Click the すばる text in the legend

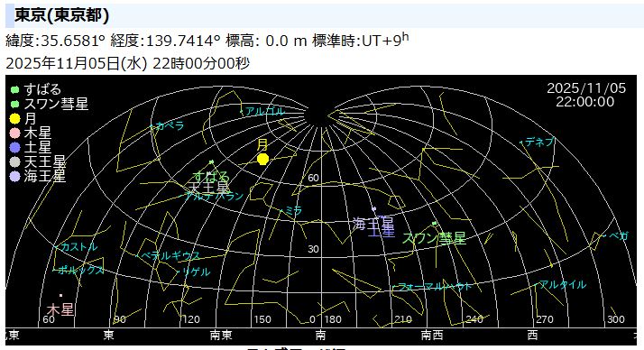(42, 89)
